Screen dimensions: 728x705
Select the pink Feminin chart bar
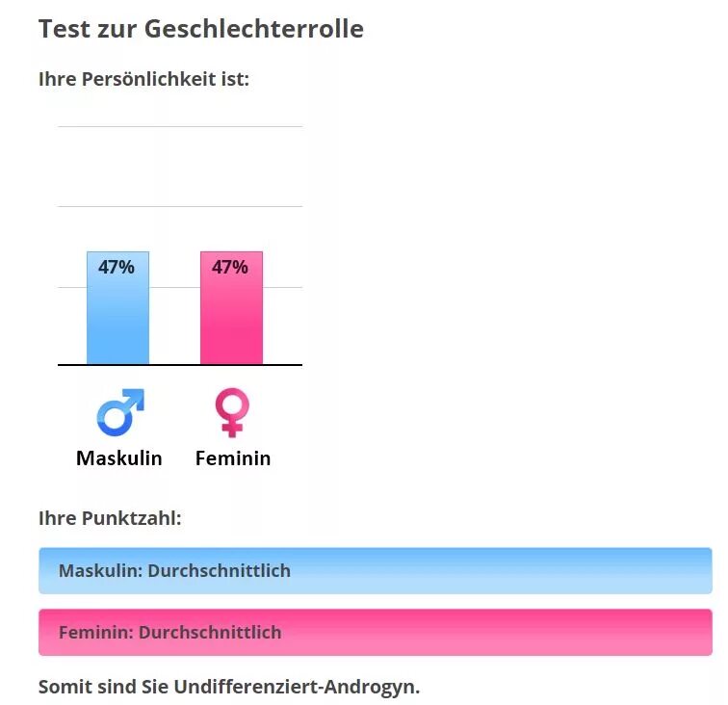pos(232,308)
